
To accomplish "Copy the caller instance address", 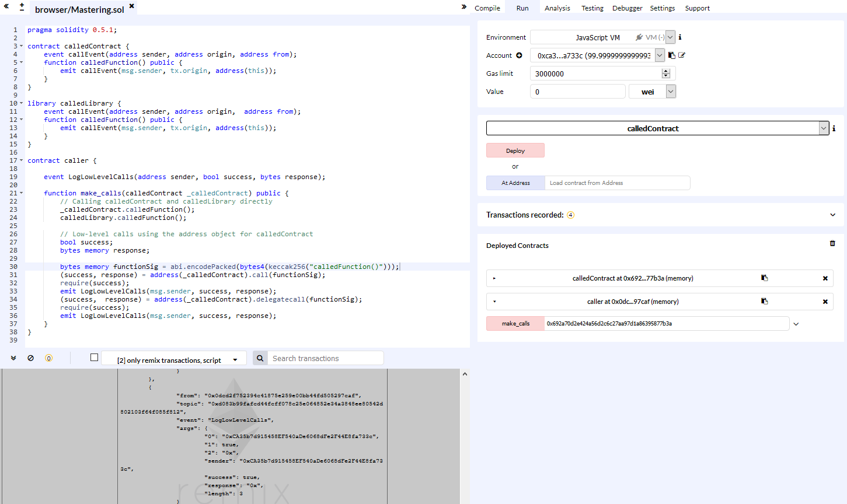I will [765, 302].
